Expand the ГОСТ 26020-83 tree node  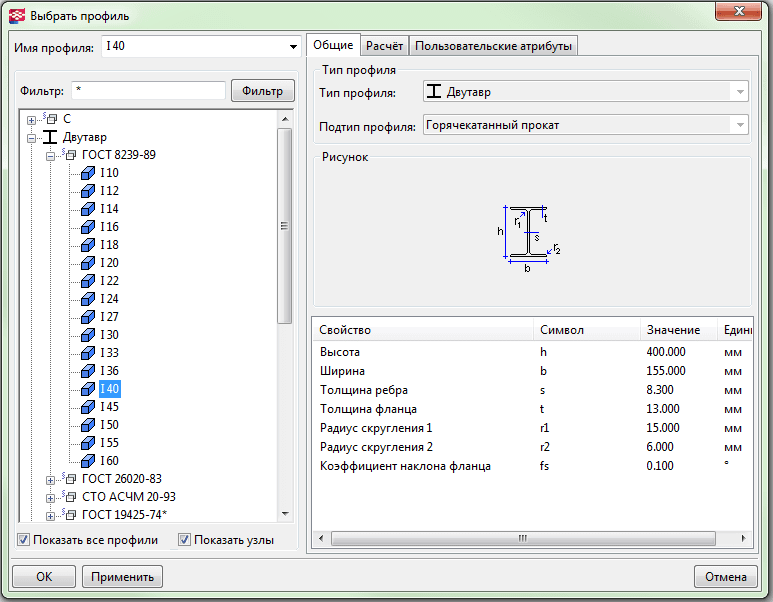(50, 479)
